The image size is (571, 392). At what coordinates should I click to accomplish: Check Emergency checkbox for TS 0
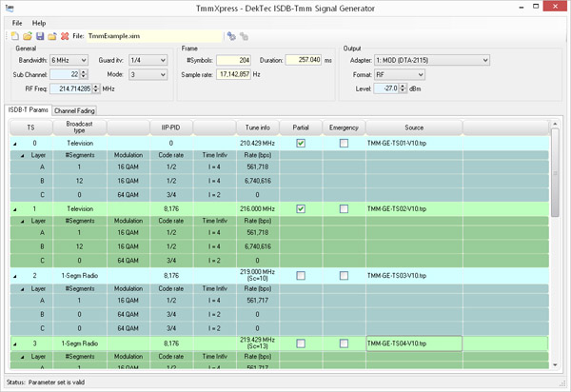tap(344, 144)
